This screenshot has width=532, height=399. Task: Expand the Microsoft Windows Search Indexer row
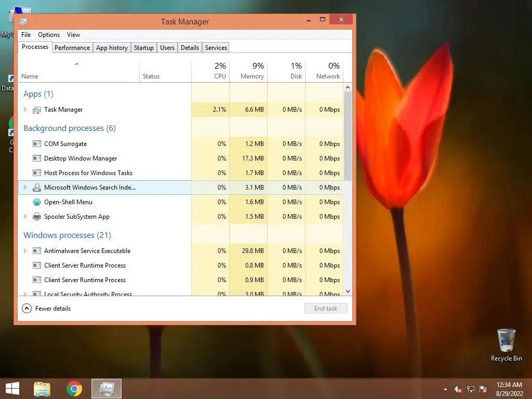[25, 187]
